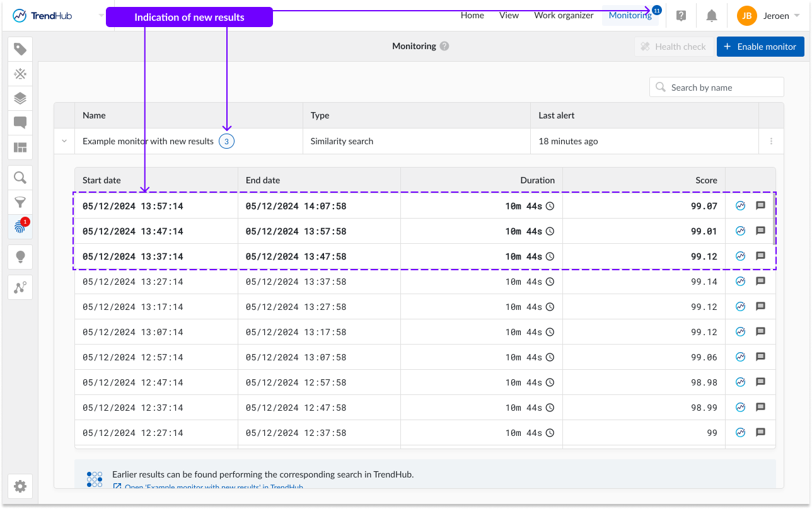Open trend chart icon for score 99.07 row
This screenshot has height=509, width=812.
741,205
